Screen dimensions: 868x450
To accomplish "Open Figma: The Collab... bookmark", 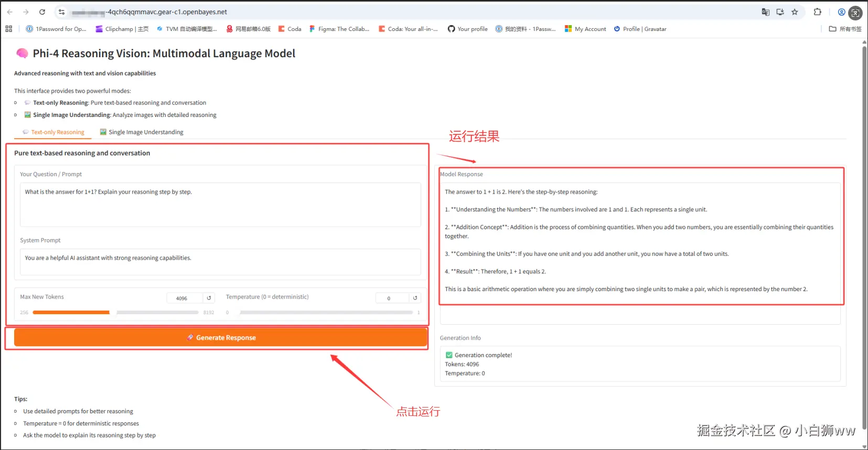I will pyautogui.click(x=339, y=29).
